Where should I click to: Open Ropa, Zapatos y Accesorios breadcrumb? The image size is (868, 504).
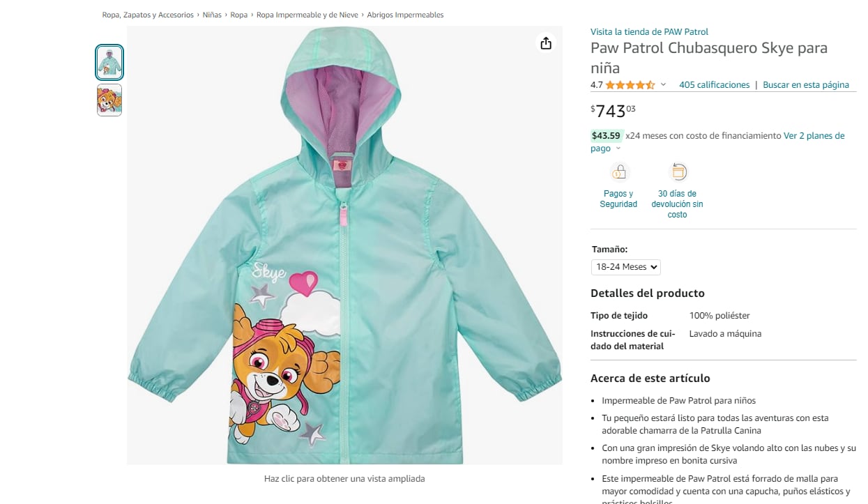coord(148,15)
